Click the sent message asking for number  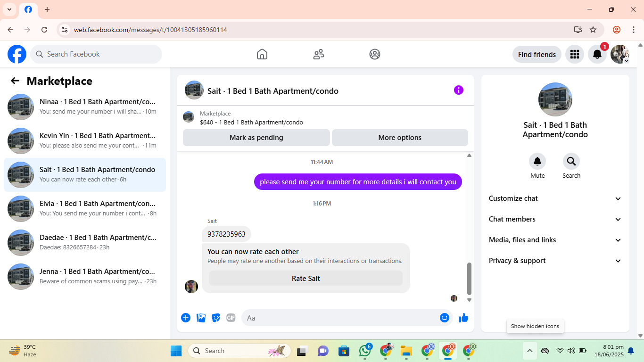[358, 182]
